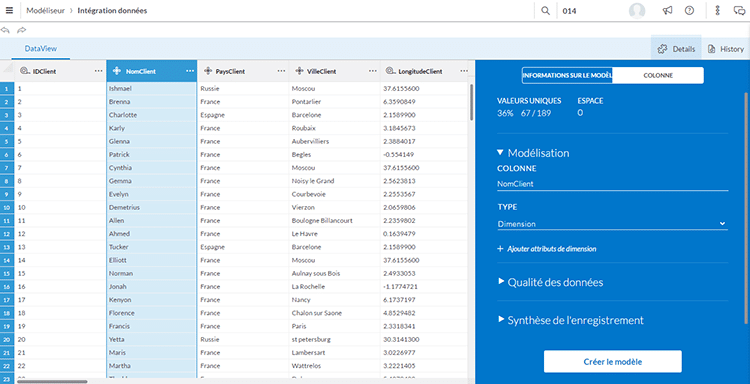Open the notifications megaphone icon

click(667, 11)
